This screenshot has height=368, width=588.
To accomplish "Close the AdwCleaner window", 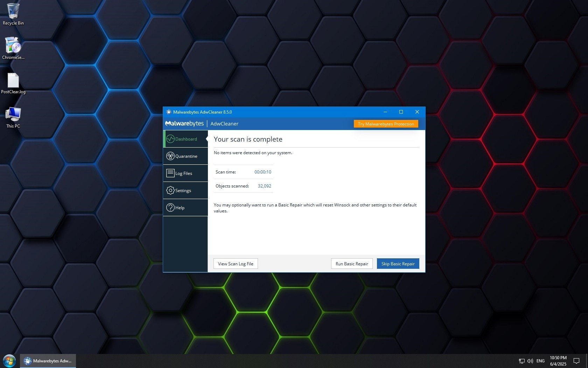I will [x=417, y=112].
